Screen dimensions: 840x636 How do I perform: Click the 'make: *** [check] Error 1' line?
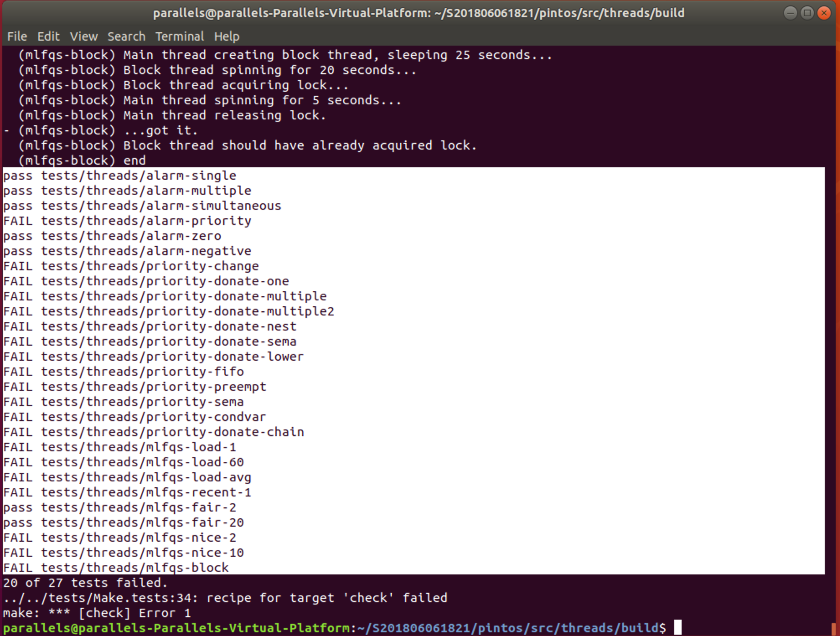coord(96,613)
